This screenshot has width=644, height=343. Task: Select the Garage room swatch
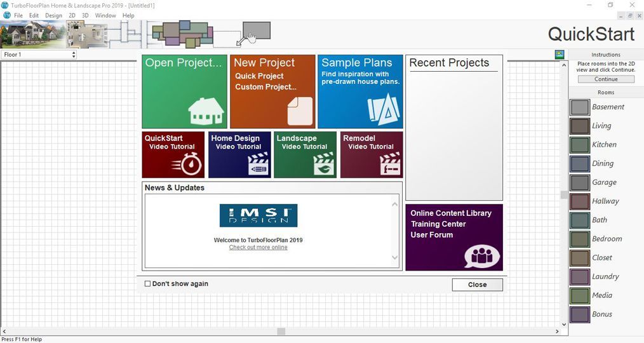click(x=579, y=183)
